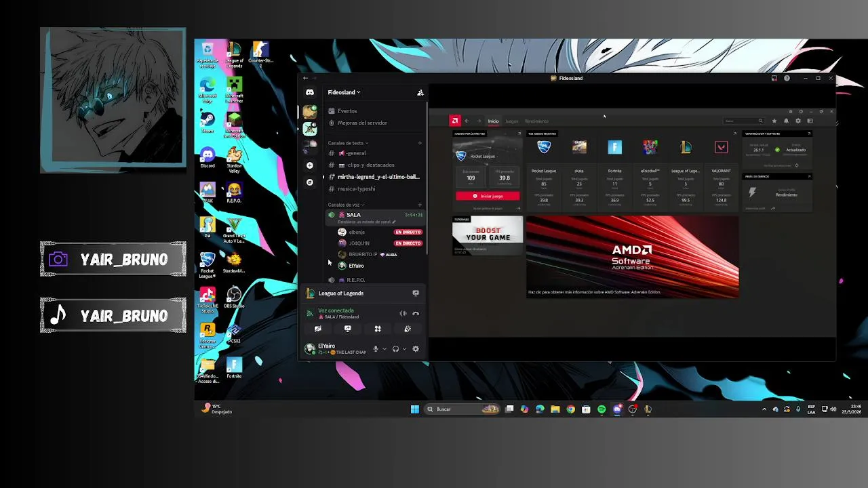Toggle camera in Discord voice panel
Screen dimensions: 868x488
[317, 329]
